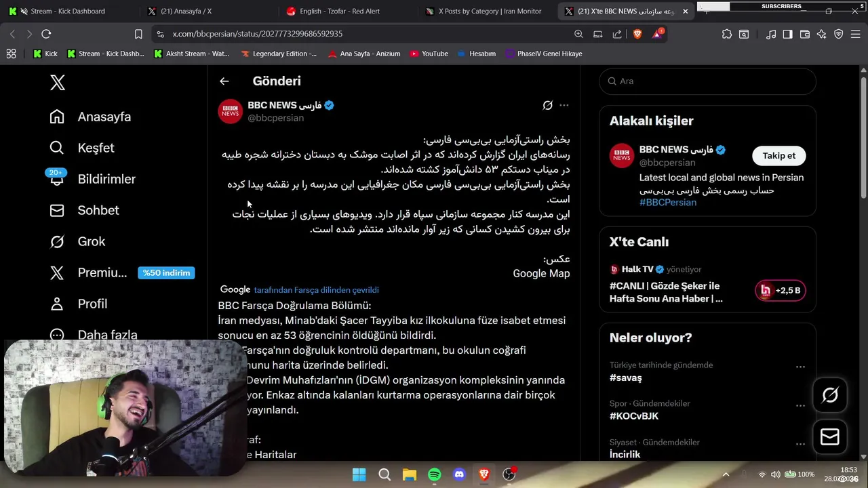Click +2,5 B live viewers badge

[x=780, y=290]
